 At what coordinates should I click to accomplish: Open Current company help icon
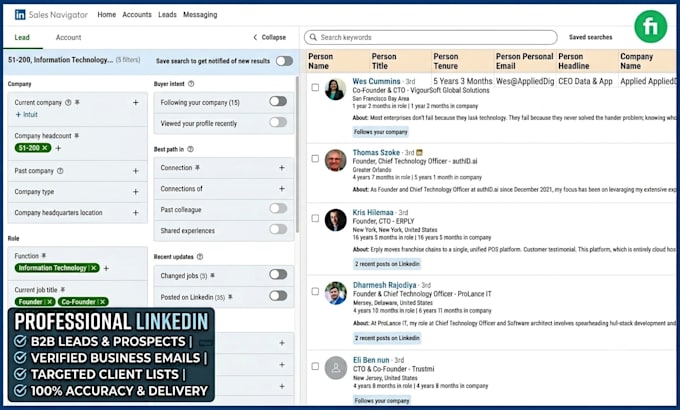68,103
